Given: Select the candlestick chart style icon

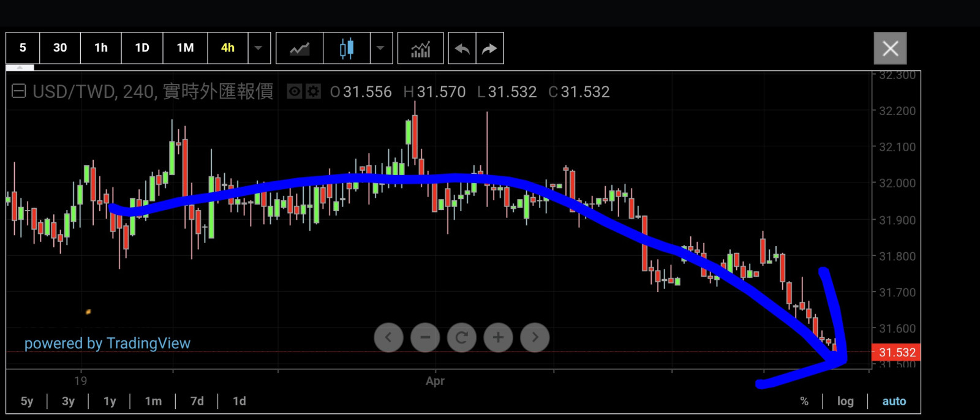Looking at the screenshot, I should (347, 48).
